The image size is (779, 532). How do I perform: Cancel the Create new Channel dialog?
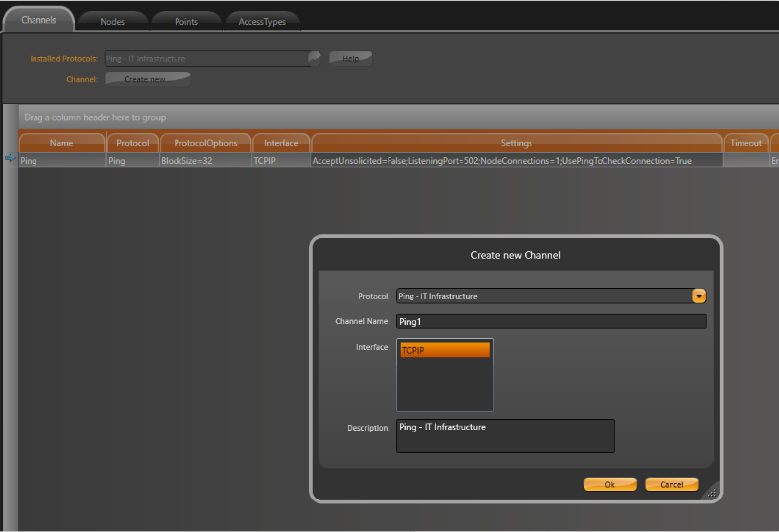(x=672, y=484)
